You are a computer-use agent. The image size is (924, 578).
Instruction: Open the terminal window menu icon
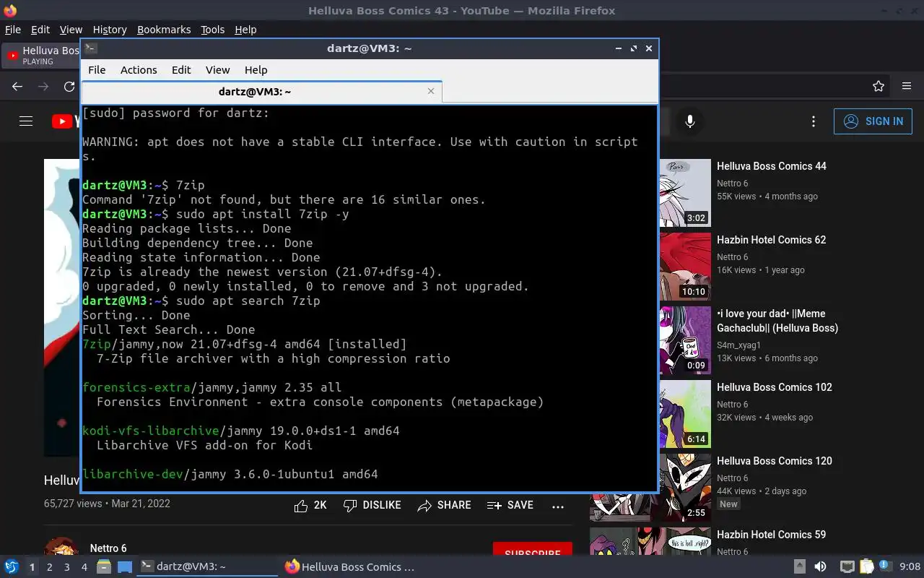[x=90, y=48]
